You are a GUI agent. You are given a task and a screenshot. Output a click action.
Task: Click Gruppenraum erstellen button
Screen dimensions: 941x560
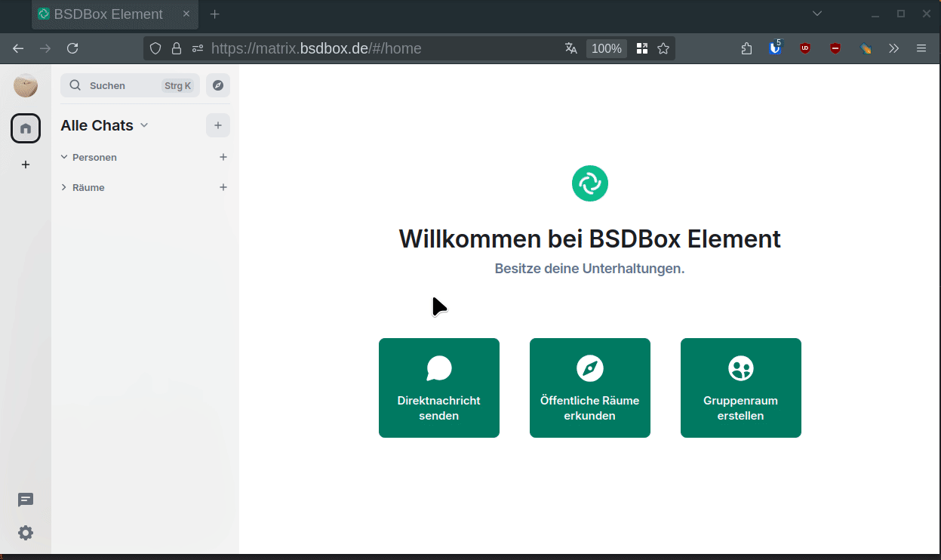741,388
